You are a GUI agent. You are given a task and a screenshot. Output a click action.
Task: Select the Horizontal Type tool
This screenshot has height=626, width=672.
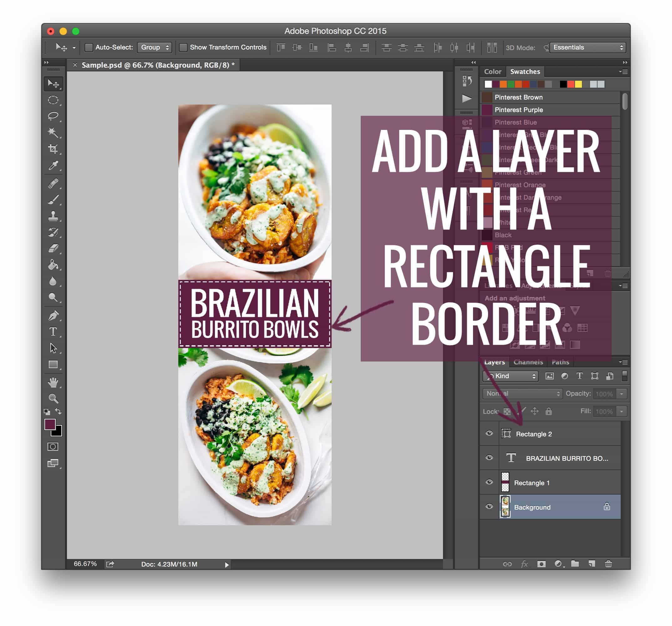coord(53,332)
